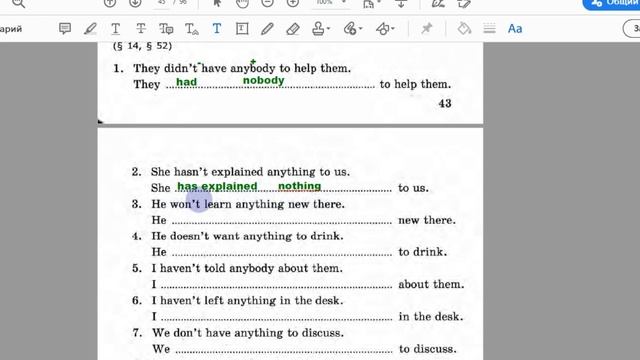Click sentence 'I haven't told anybody about them.'
The height and width of the screenshot is (360, 640).
(247, 268)
